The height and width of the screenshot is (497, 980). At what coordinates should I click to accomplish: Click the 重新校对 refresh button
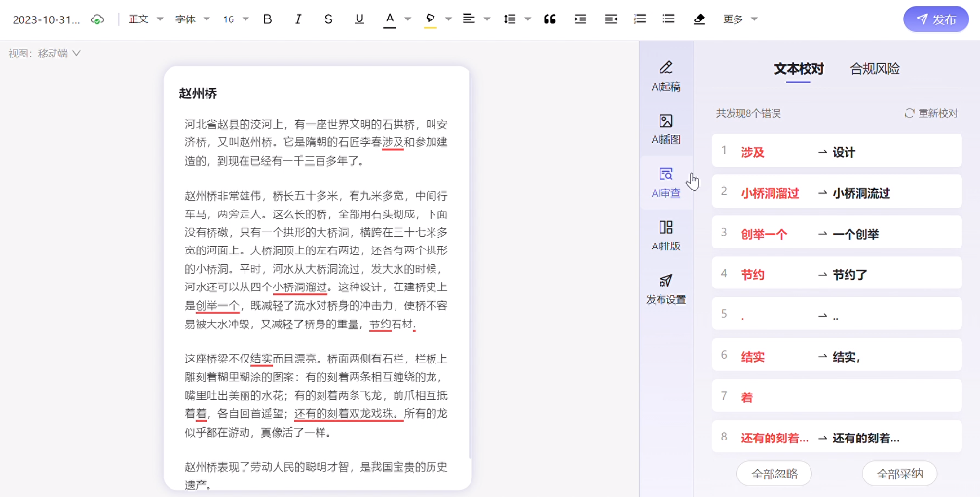[930, 113]
